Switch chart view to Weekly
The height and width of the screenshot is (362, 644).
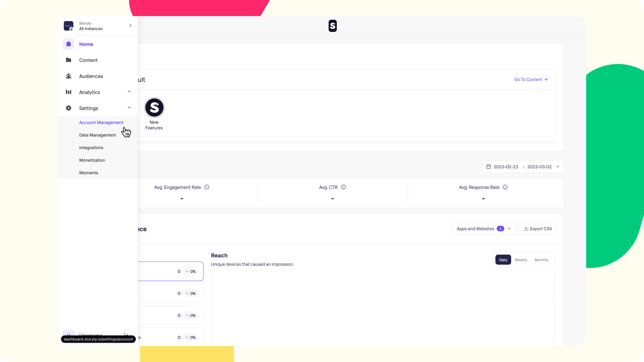click(521, 260)
